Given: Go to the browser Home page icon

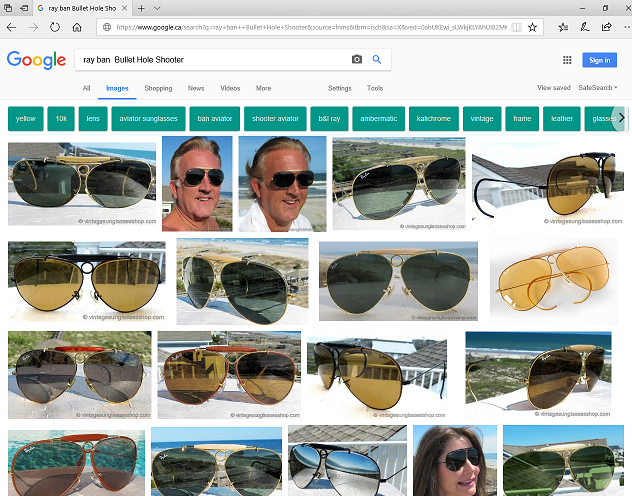Looking at the screenshot, I should (x=77, y=27).
